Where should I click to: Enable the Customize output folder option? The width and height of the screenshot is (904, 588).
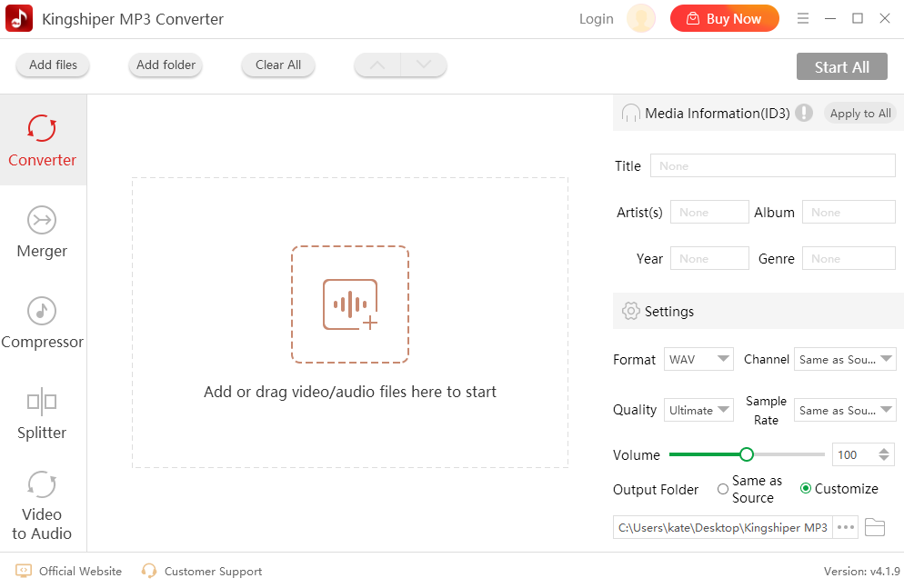click(807, 488)
